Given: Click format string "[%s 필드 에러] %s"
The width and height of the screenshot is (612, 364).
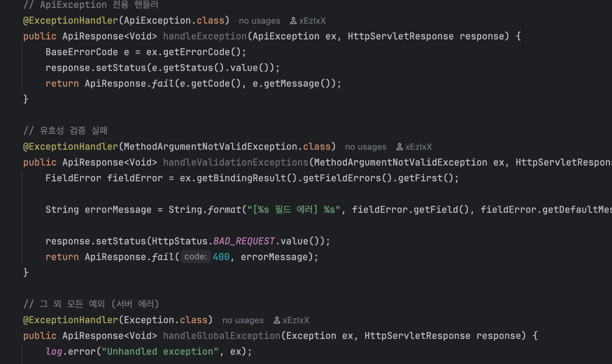Looking at the screenshot, I should tap(294, 210).
